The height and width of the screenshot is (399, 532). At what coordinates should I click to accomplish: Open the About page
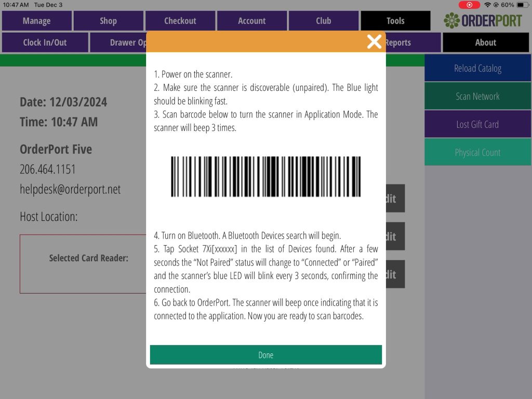click(485, 43)
